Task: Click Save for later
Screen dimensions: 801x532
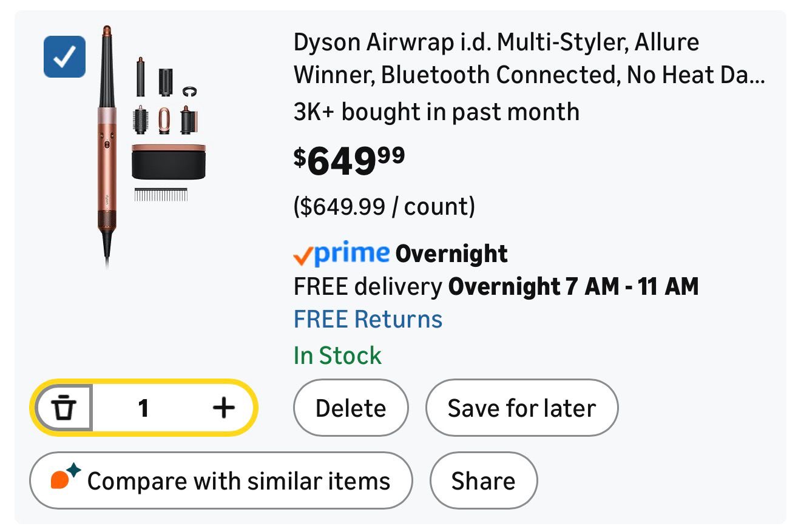Action: (521, 408)
